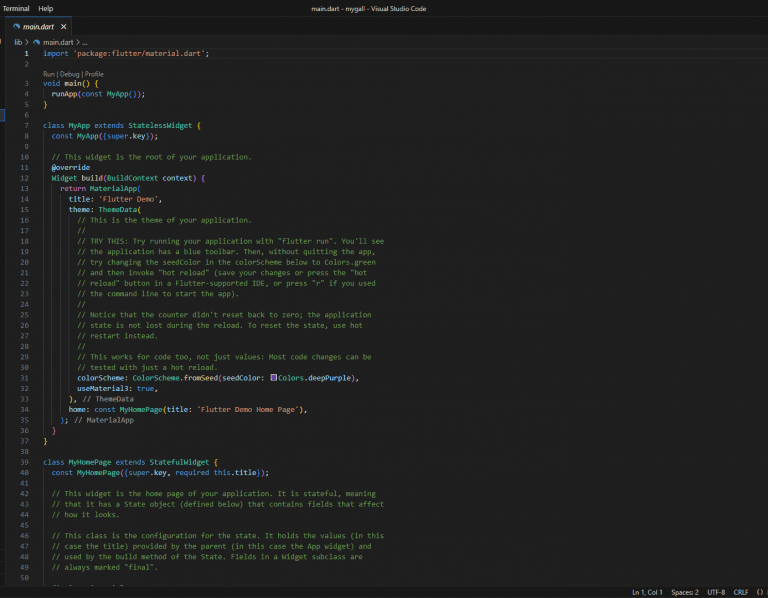Change the UTF-8 file encoding
Viewport: 768px width, 598px height.
[x=716, y=592]
